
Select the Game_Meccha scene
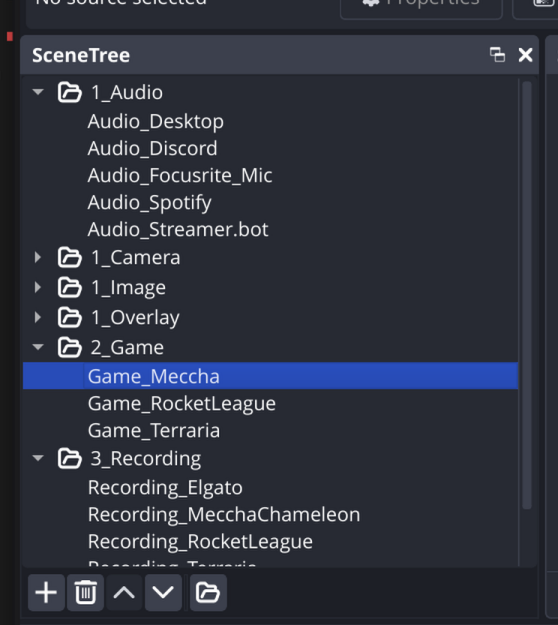point(270,376)
